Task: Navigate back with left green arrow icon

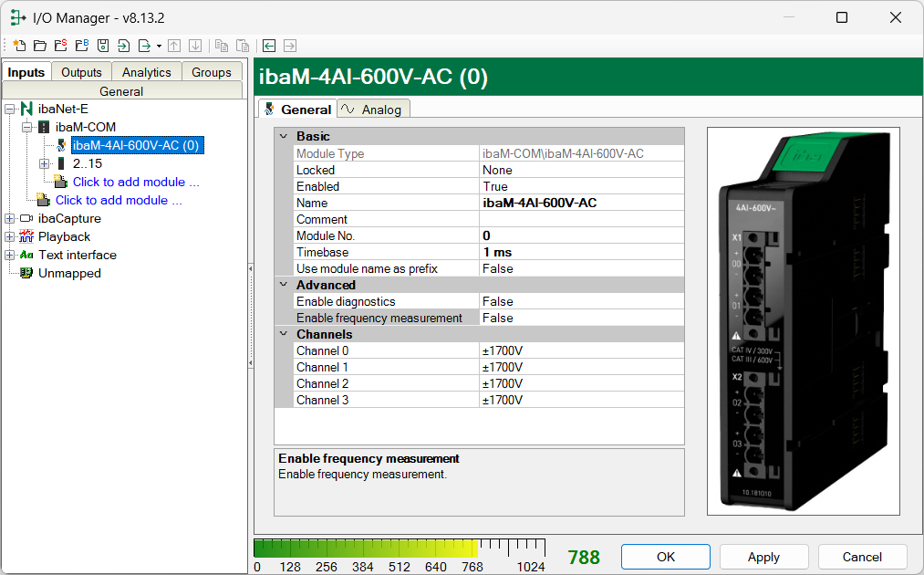Action: point(269,46)
